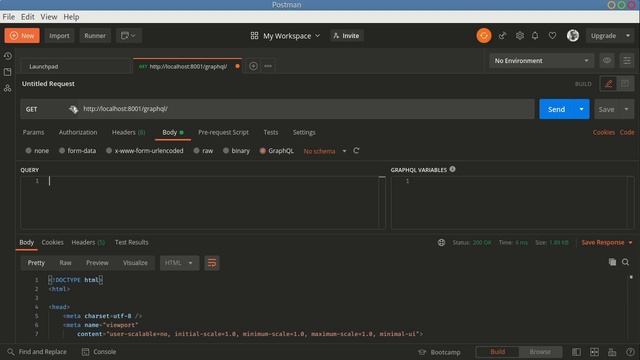Open the View menu

coord(49,17)
